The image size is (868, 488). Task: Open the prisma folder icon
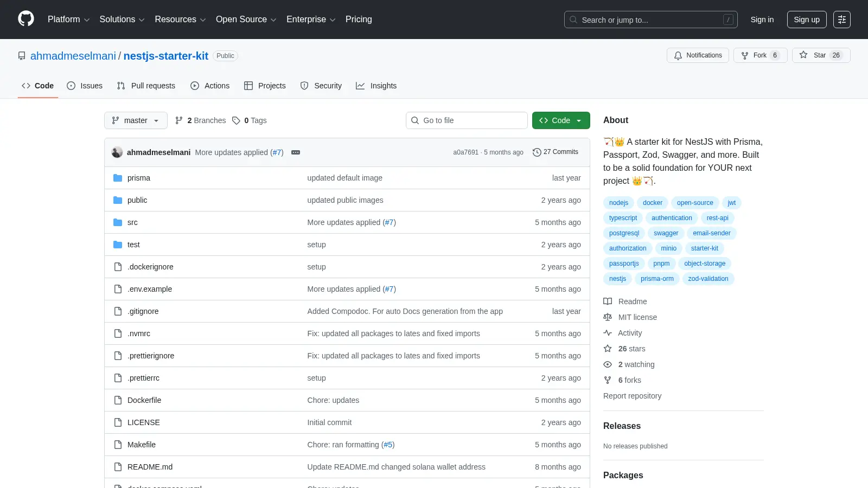pyautogui.click(x=118, y=178)
